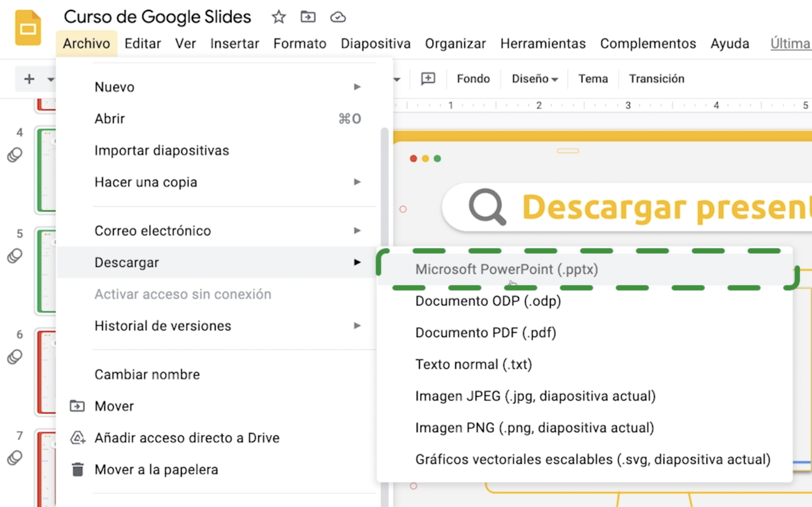This screenshot has width=812, height=507.
Task: Click the cloud save status icon
Action: [338, 17]
